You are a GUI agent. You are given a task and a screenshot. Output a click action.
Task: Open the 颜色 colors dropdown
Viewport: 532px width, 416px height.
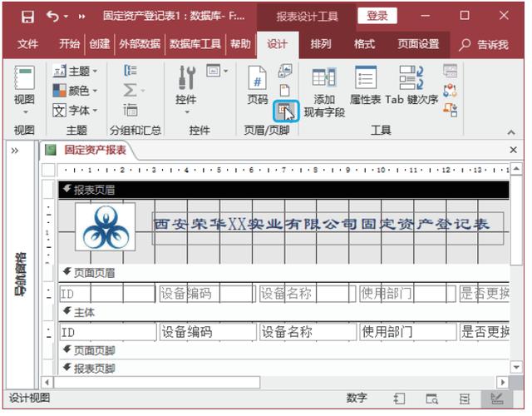click(76, 91)
